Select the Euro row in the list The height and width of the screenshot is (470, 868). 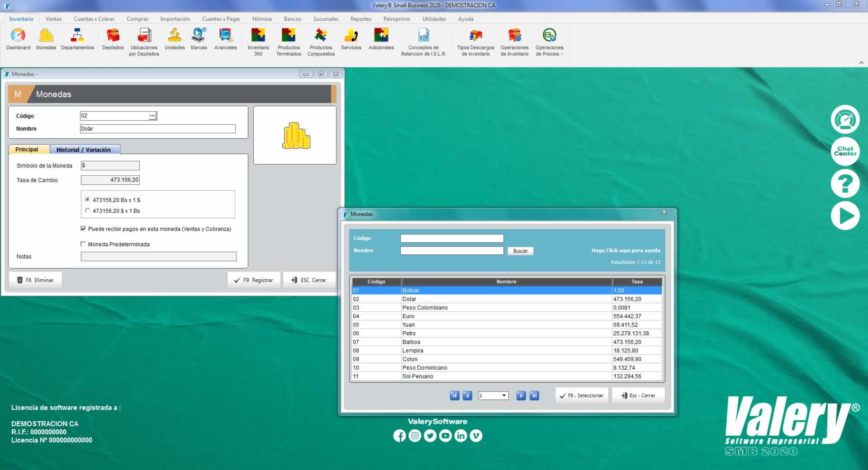507,316
